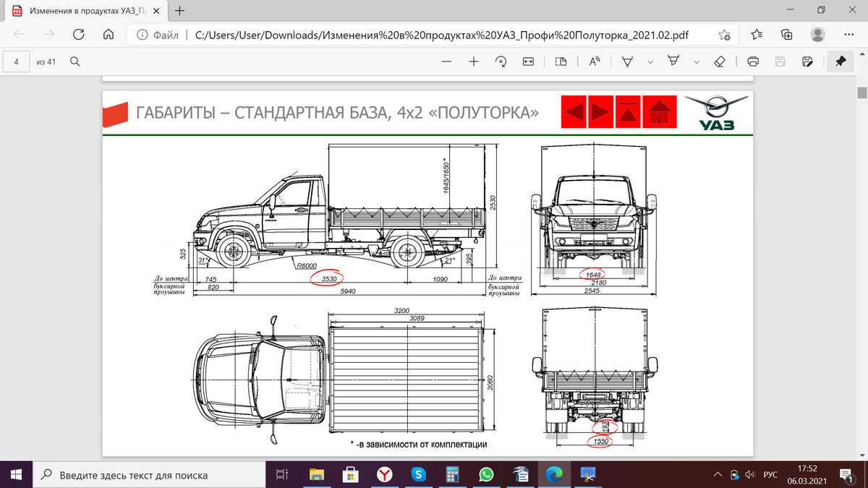Image resolution: width=868 pixels, height=488 pixels.
Task: Fit PDF page to width
Action: [527, 62]
